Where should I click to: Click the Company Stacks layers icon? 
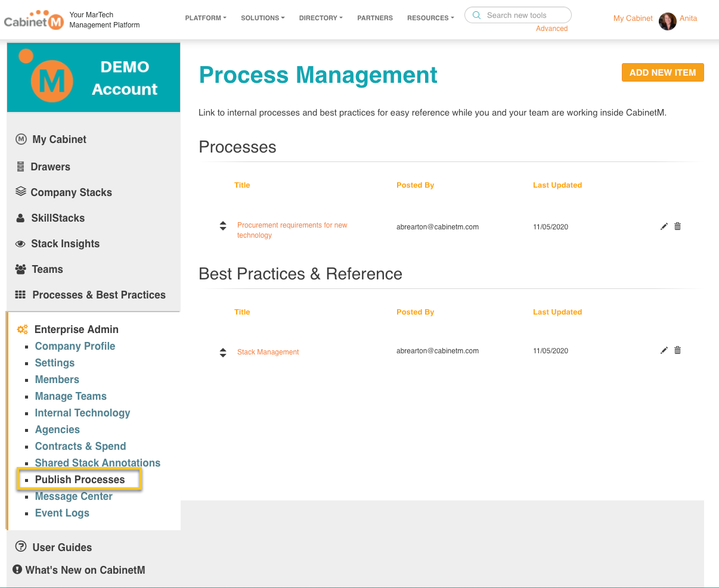tap(21, 192)
